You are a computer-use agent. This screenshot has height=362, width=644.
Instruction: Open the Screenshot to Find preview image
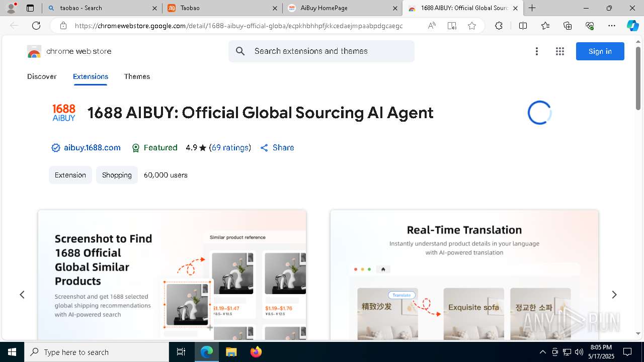tap(172, 275)
